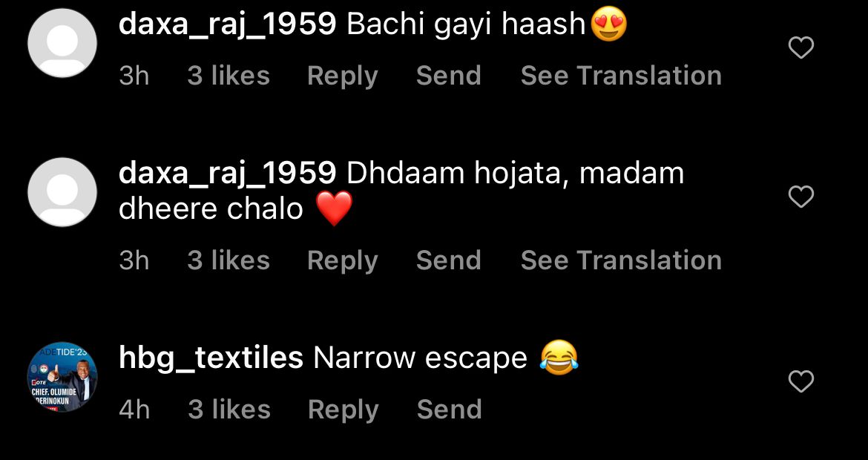Like the "Bachi gayi haash" comment heart
This screenshot has height=460, width=868.
pyautogui.click(x=800, y=47)
